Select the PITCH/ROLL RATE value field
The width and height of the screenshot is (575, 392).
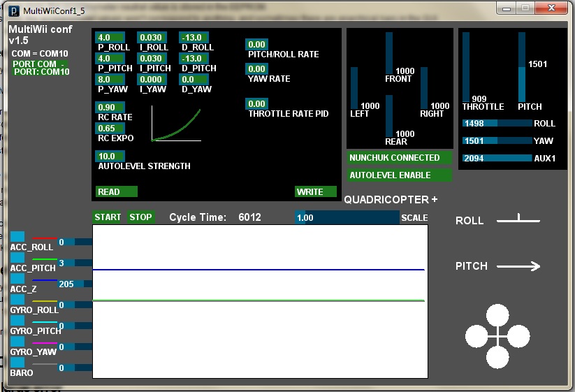tap(256, 44)
